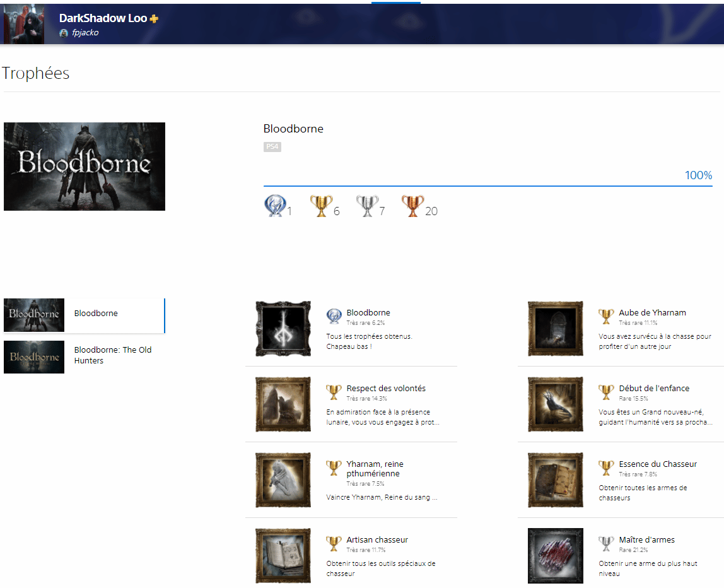This screenshot has width=724, height=588.
Task: Click the Trophées page heading
Action: pos(35,73)
